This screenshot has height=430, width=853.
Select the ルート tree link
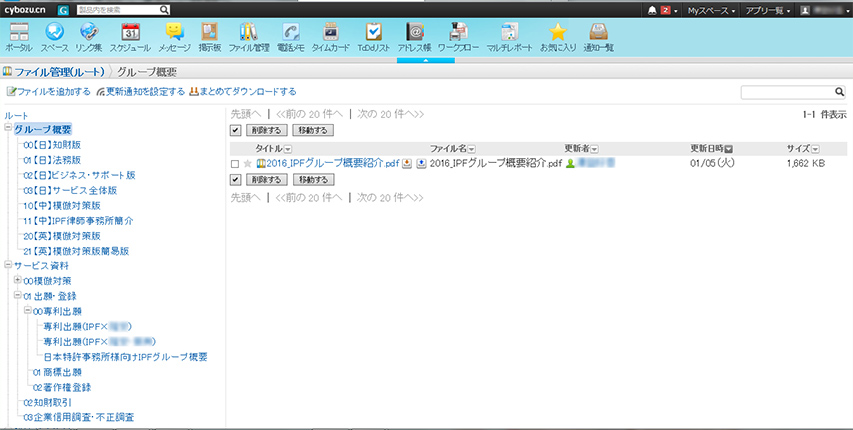point(16,115)
